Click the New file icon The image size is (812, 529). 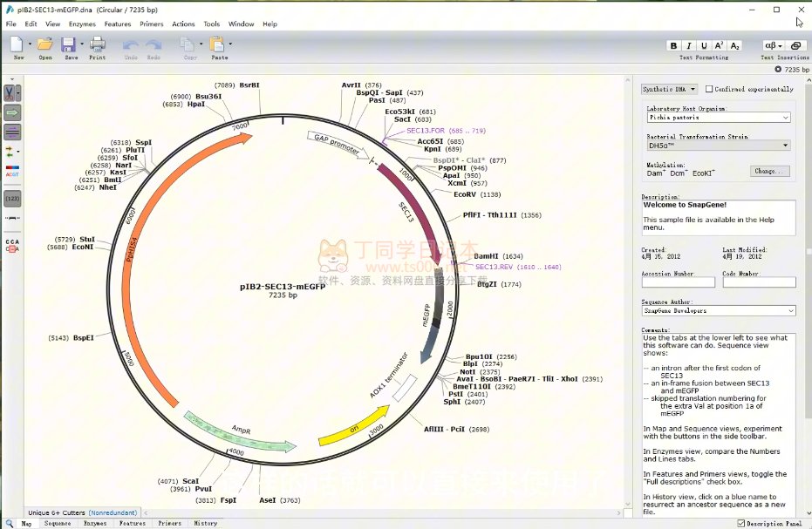click(x=18, y=45)
